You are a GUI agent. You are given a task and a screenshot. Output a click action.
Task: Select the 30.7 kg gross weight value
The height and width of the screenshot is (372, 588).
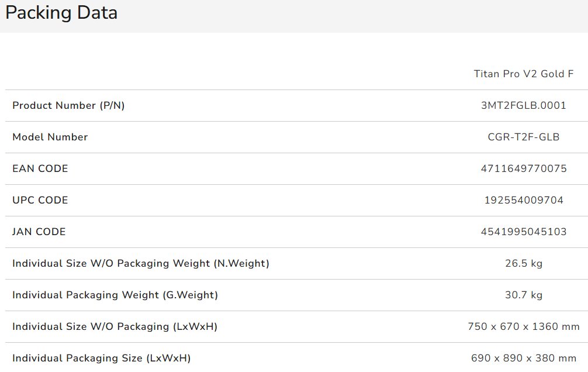pos(524,295)
